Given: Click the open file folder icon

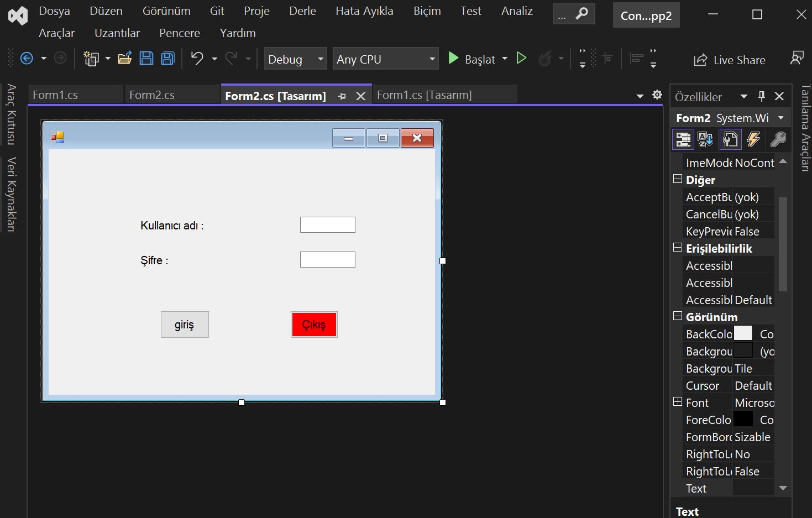Looking at the screenshot, I should click(125, 58).
